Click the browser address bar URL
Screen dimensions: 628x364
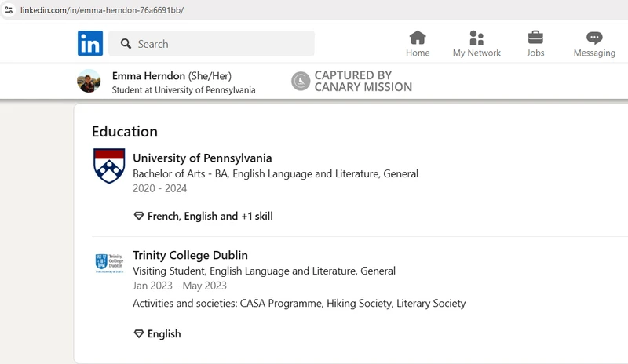[x=102, y=10]
